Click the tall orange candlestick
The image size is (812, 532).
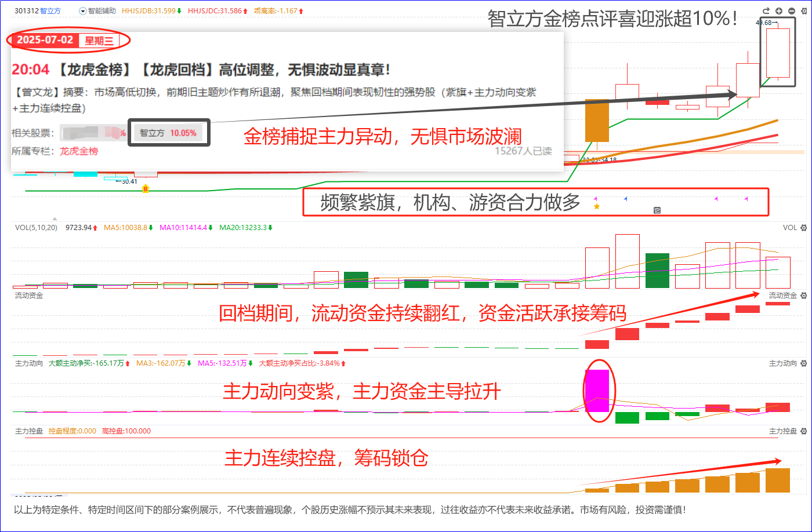[597, 121]
